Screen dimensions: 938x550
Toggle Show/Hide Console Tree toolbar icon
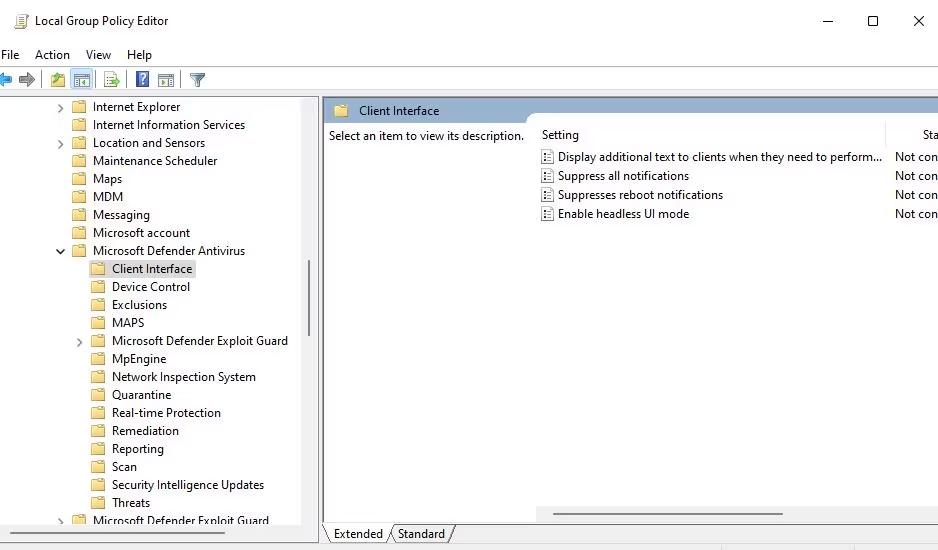tap(82, 80)
